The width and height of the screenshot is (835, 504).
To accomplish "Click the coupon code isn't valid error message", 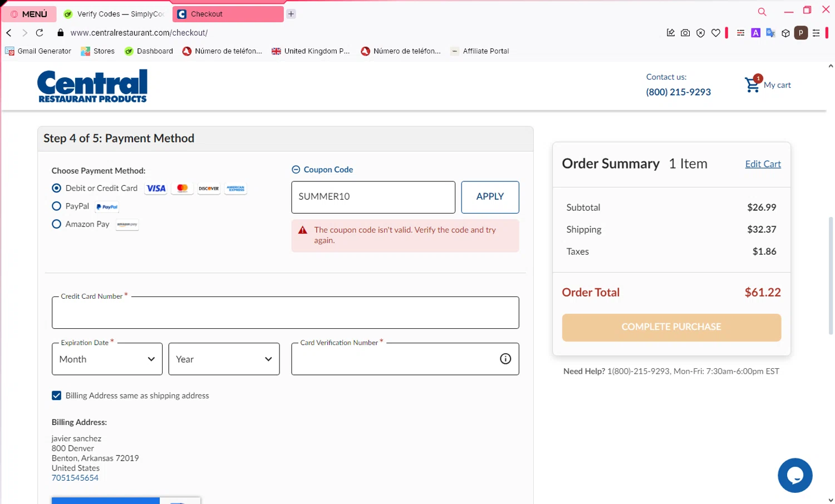I will (x=405, y=235).
